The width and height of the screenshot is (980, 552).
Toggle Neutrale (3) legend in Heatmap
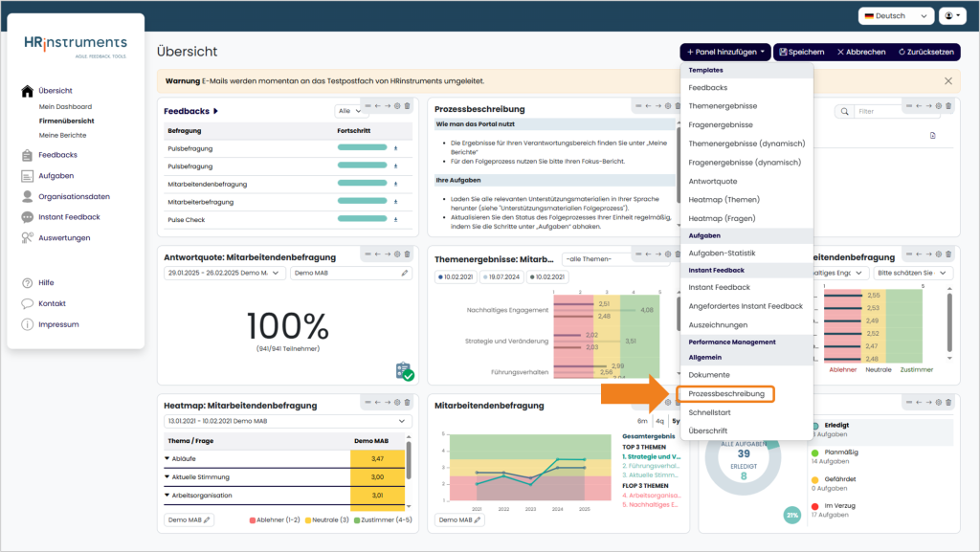(x=327, y=520)
